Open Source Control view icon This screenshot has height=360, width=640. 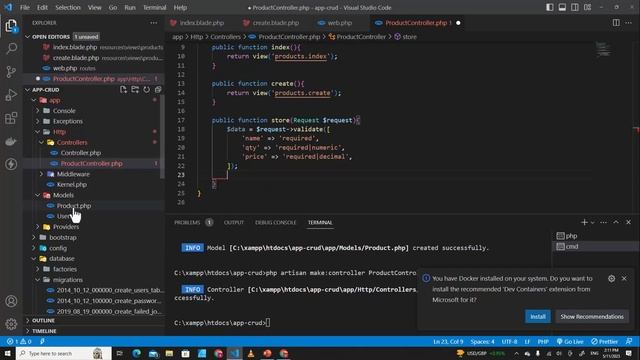tap(11, 72)
